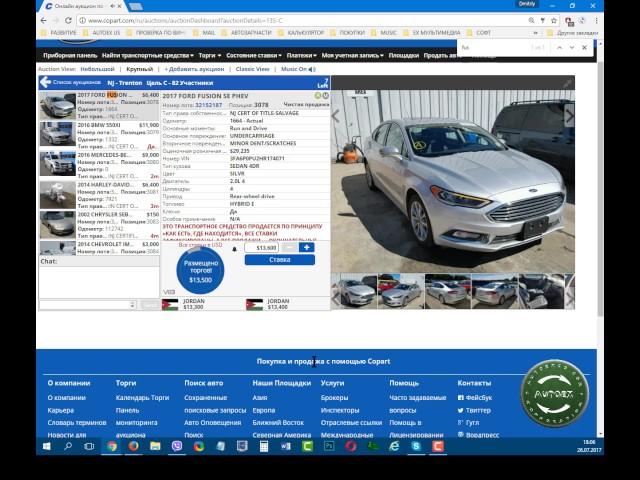Click + Добавить аукцион link

click(194, 69)
